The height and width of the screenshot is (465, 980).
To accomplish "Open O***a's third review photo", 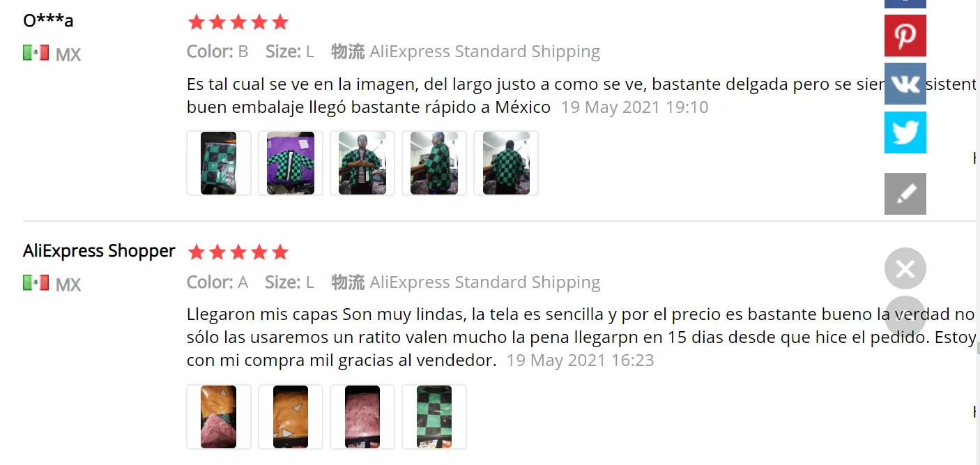I will [362, 163].
